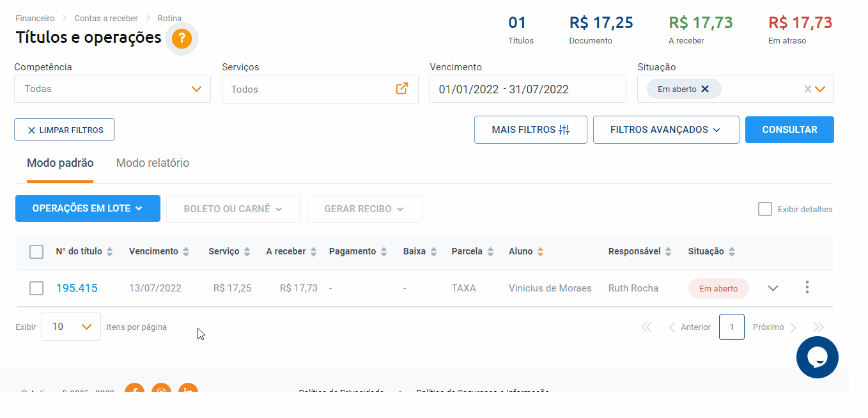Sort by N° do título column
868x418 pixels.
110,252
